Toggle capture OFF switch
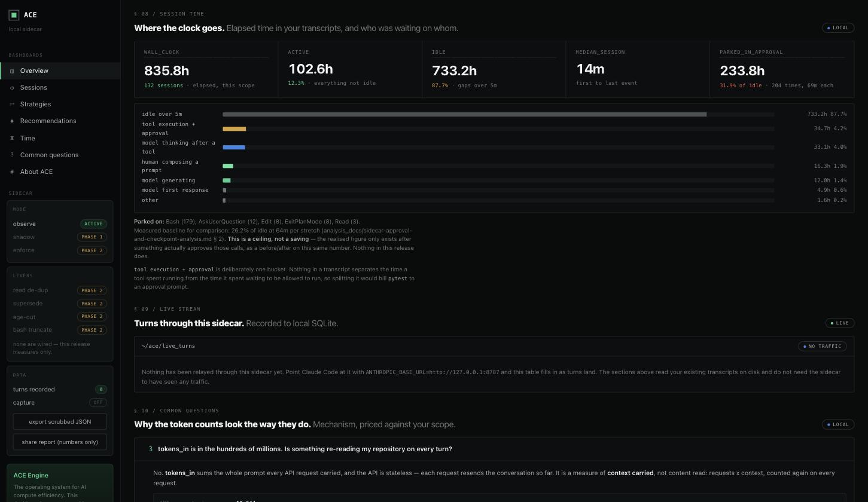Screen dimensions: 868x502 [x=98, y=402]
